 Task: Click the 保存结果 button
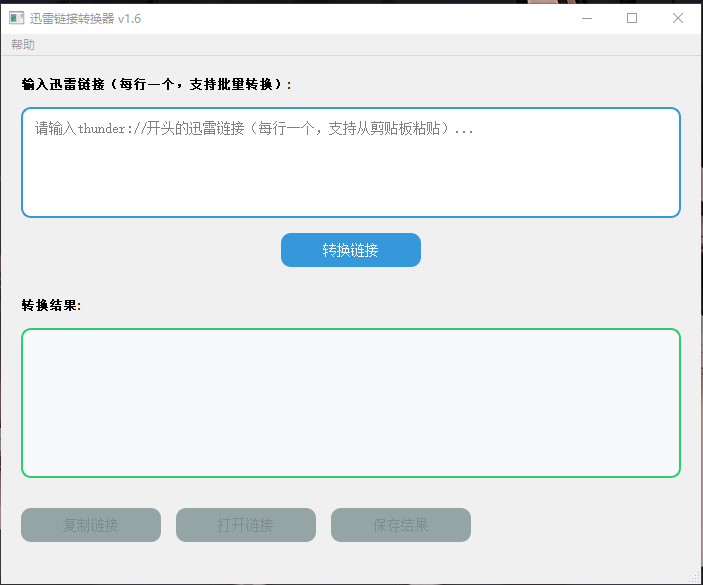pos(401,524)
